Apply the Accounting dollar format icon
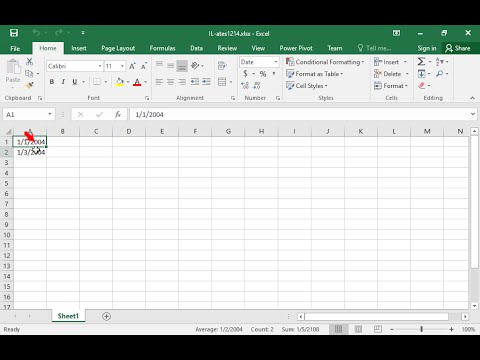 point(246,74)
